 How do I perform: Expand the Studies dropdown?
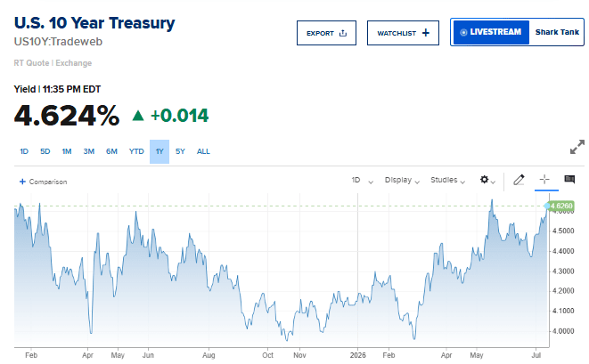447,181
